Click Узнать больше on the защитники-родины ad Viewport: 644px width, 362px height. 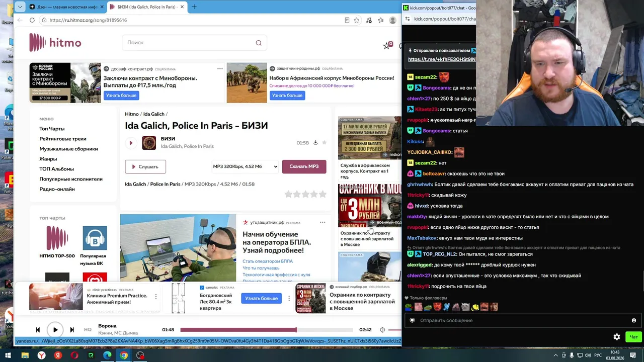tap(287, 96)
